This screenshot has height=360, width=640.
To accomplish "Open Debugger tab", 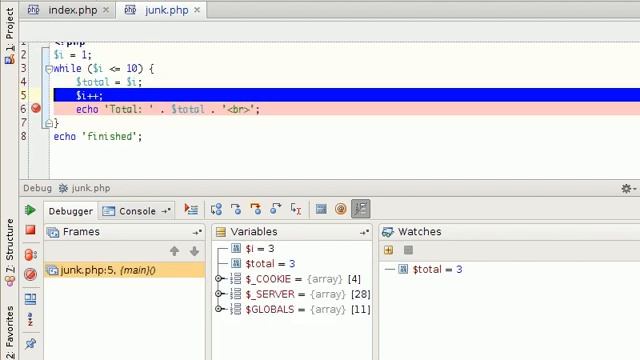I will click(71, 211).
